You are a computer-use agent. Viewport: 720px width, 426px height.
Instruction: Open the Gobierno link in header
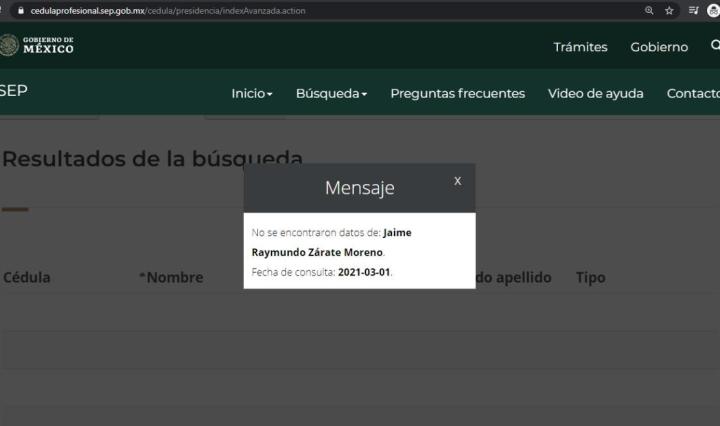pyautogui.click(x=659, y=47)
